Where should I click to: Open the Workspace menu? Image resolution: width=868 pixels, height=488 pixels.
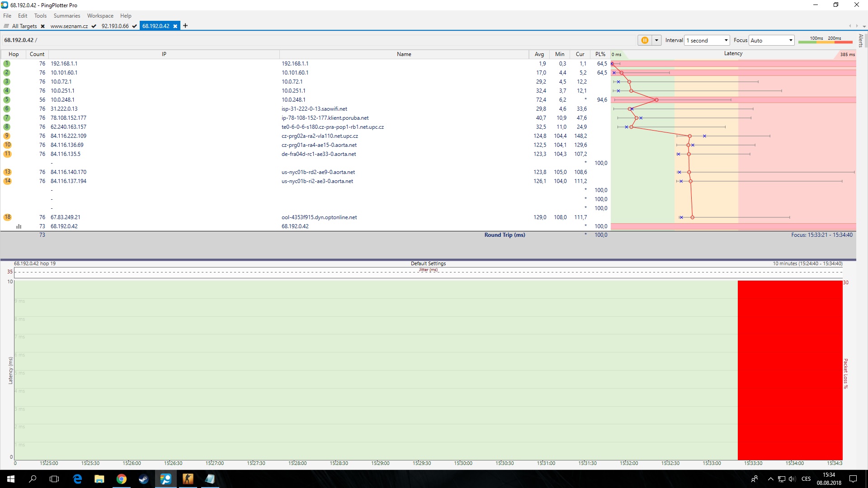point(100,16)
